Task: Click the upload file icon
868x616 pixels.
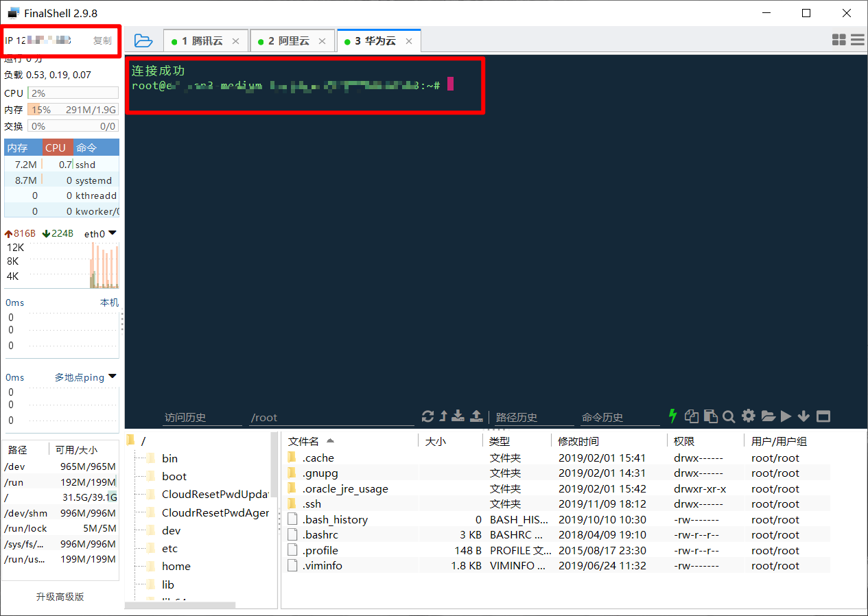Action: pyautogui.click(x=476, y=416)
